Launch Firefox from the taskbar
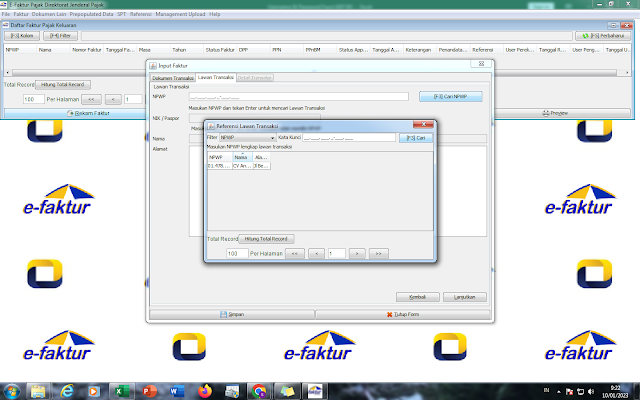Image resolution: width=640 pixels, height=400 pixels. 204,391
